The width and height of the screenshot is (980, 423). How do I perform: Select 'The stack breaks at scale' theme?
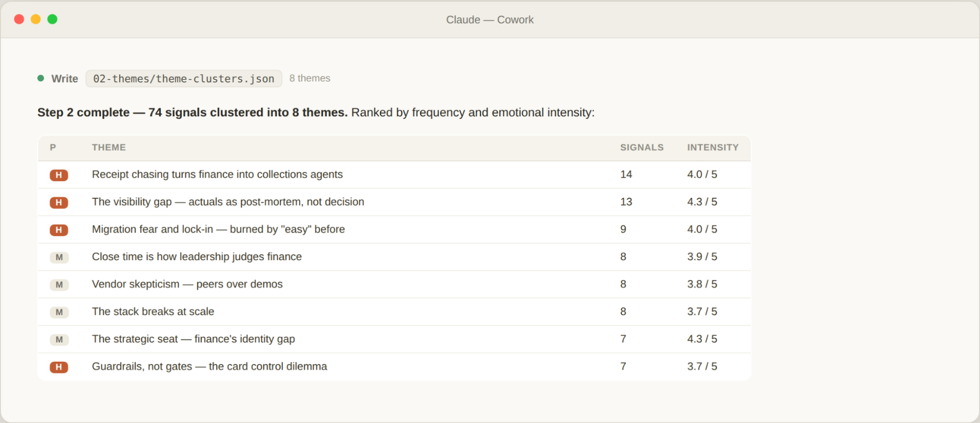pyautogui.click(x=153, y=312)
